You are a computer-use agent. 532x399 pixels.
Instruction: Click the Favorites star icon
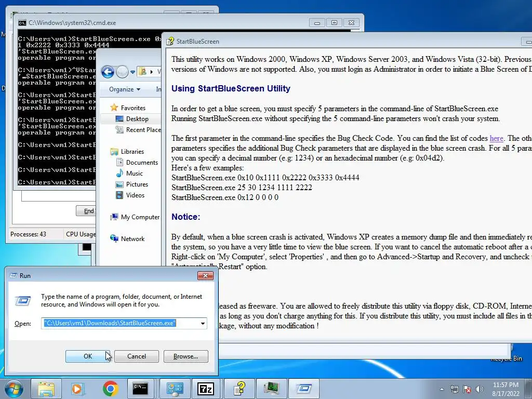tap(114, 108)
